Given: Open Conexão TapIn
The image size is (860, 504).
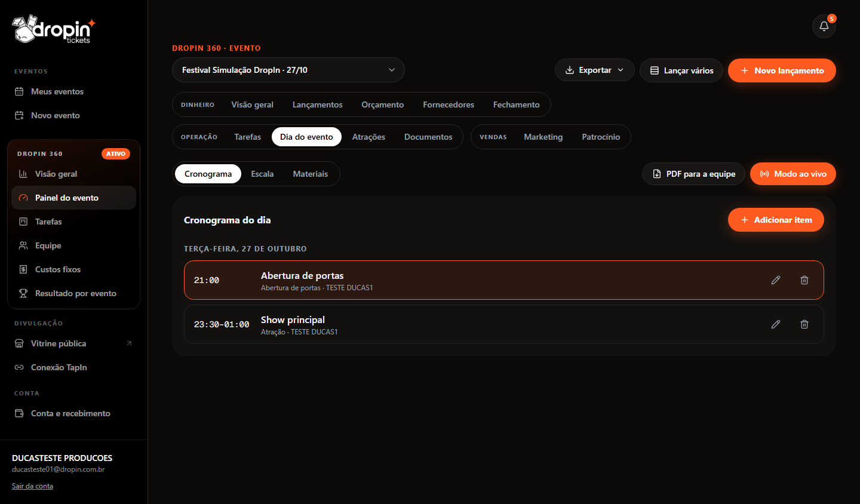Looking at the screenshot, I should pos(74,367).
